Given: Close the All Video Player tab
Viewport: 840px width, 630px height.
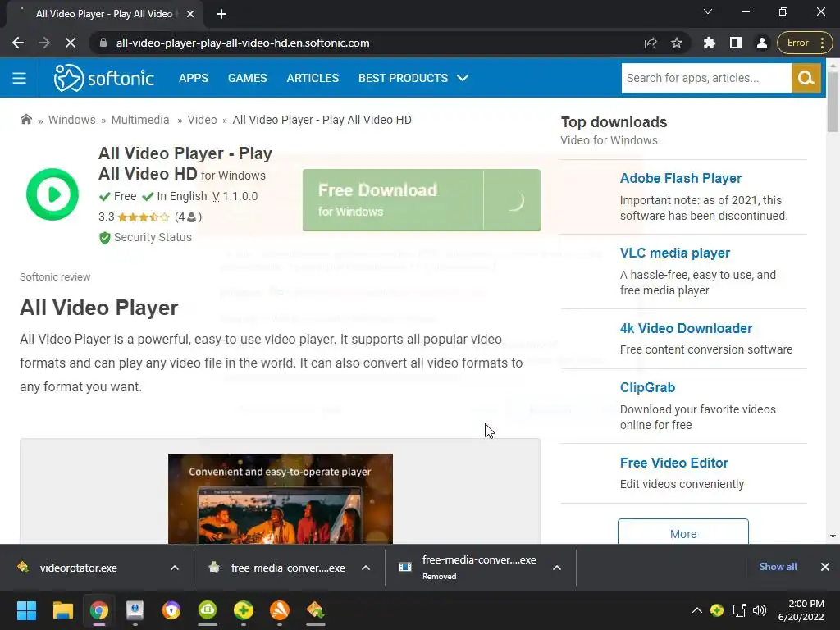Looking at the screenshot, I should click(x=190, y=14).
